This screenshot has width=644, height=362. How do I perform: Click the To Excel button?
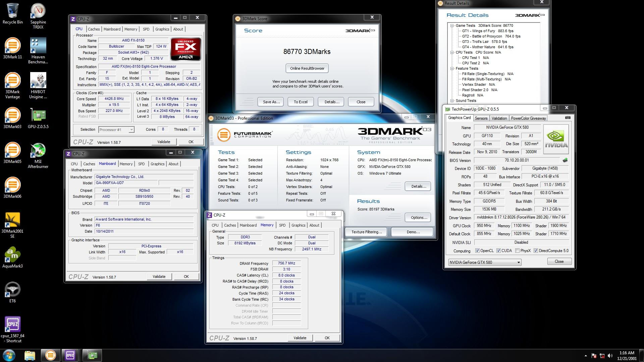pos(301,102)
